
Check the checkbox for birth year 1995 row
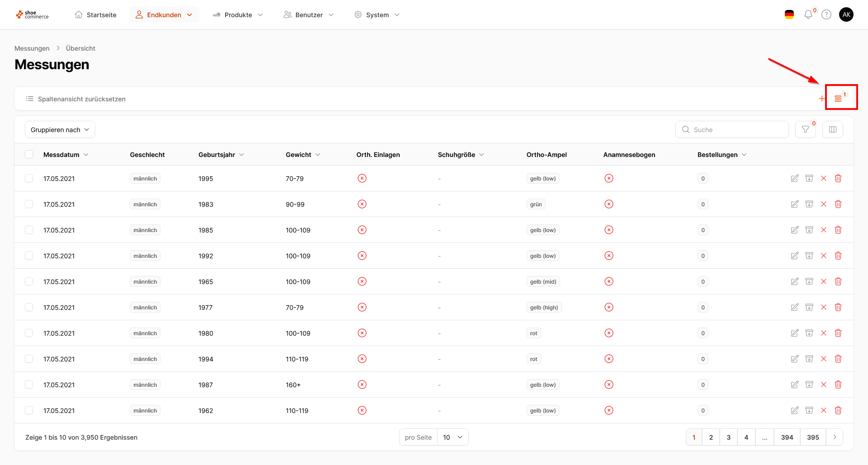[x=29, y=178]
